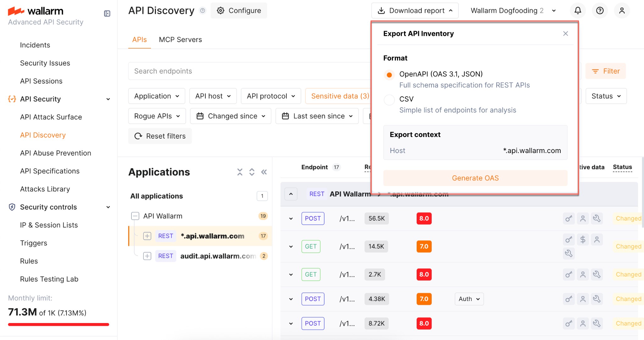Click the Generate OAS button

(x=475, y=178)
